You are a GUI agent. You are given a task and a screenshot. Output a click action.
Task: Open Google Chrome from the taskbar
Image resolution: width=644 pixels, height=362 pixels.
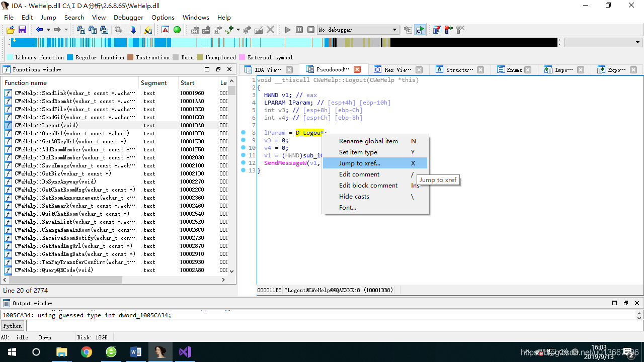tap(86, 352)
